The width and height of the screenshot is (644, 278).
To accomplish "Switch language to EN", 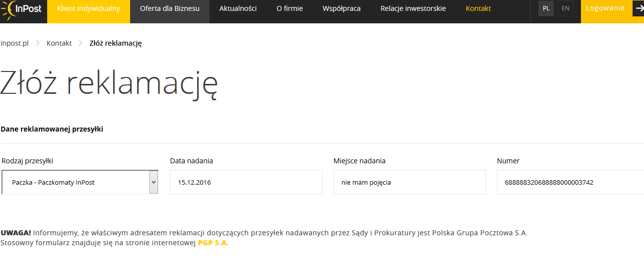I will (565, 8).
